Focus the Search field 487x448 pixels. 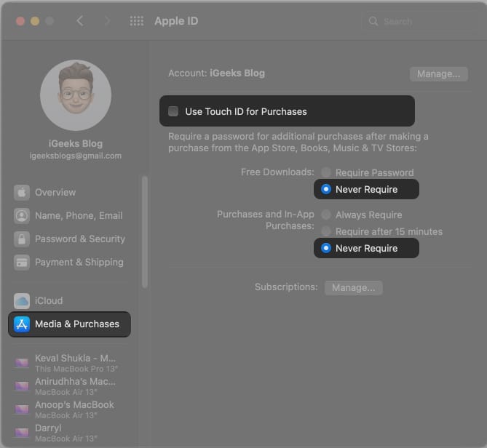click(419, 21)
